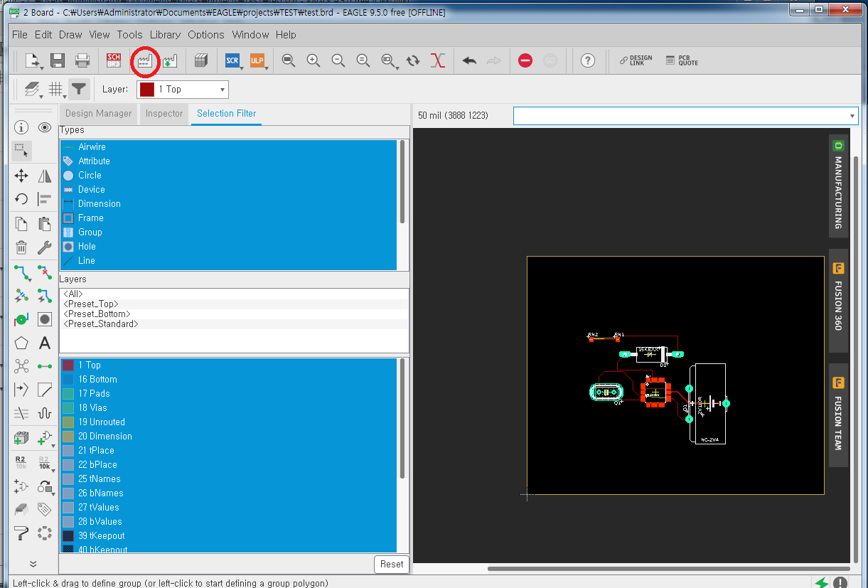Click the Print icon
The height and width of the screenshot is (588, 868).
click(82, 61)
